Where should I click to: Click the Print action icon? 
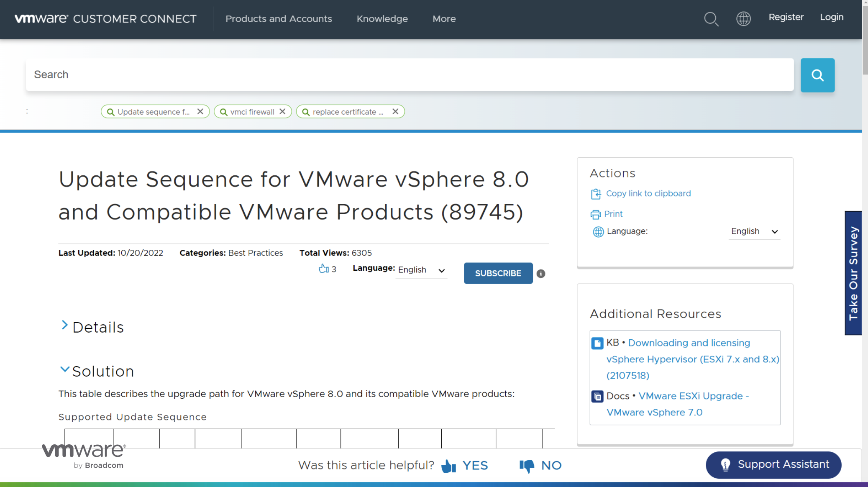click(x=595, y=215)
